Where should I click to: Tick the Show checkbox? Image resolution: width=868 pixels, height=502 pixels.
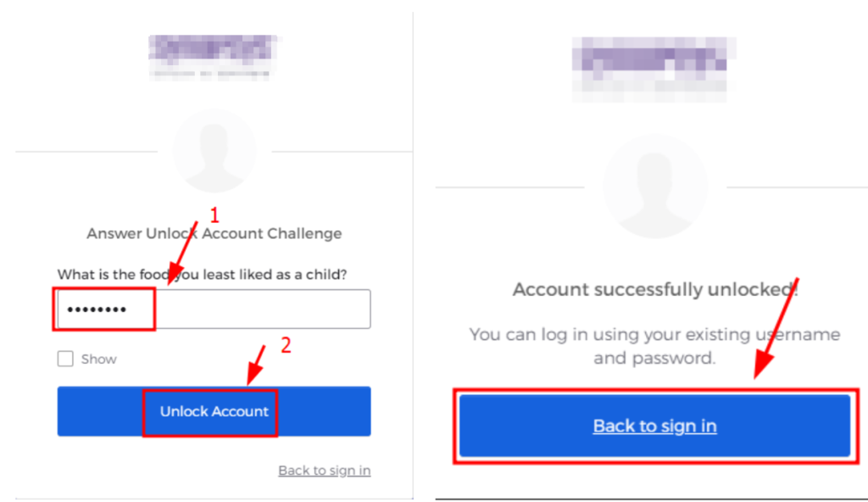click(x=65, y=359)
